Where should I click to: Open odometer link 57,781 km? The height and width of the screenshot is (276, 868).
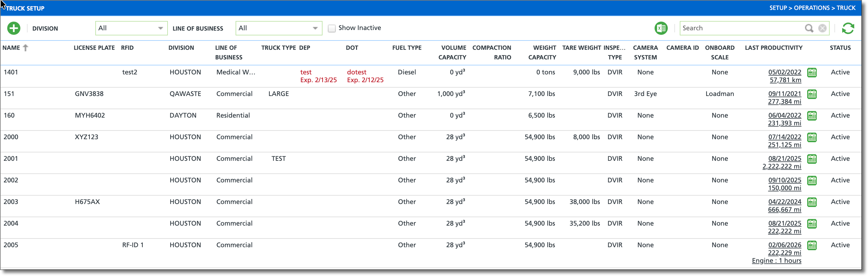(x=785, y=80)
